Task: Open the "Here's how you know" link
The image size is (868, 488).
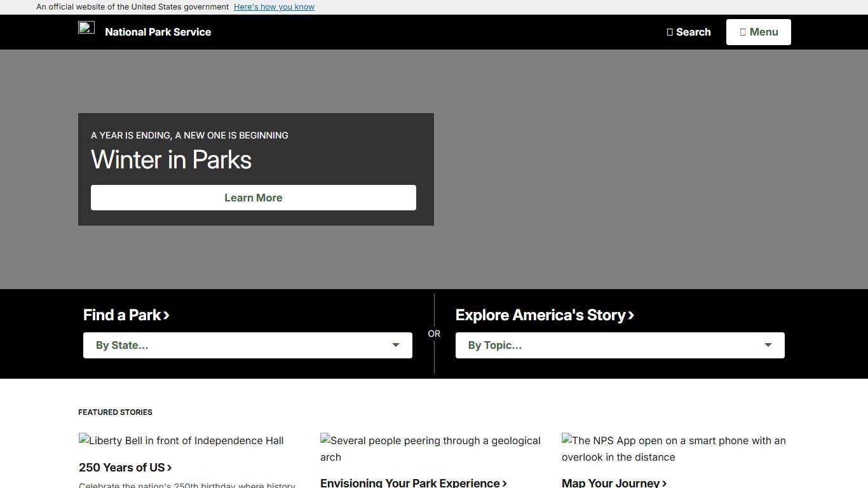Action: point(274,6)
